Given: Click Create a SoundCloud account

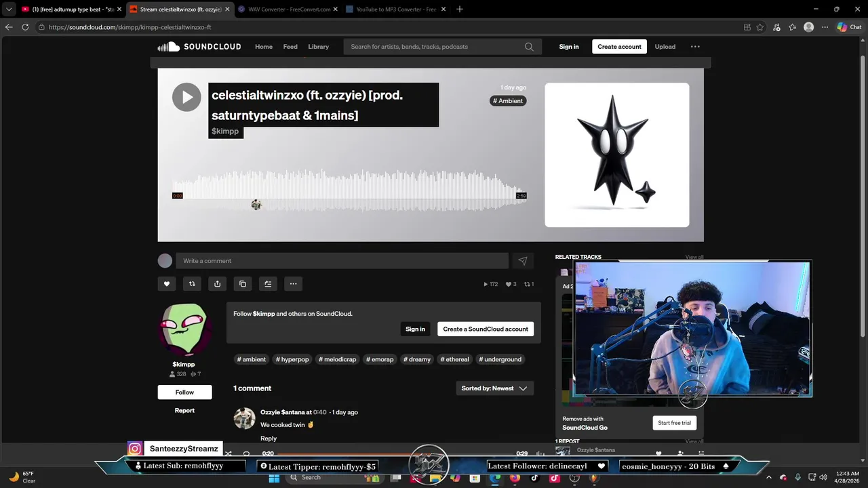Looking at the screenshot, I should (x=486, y=329).
